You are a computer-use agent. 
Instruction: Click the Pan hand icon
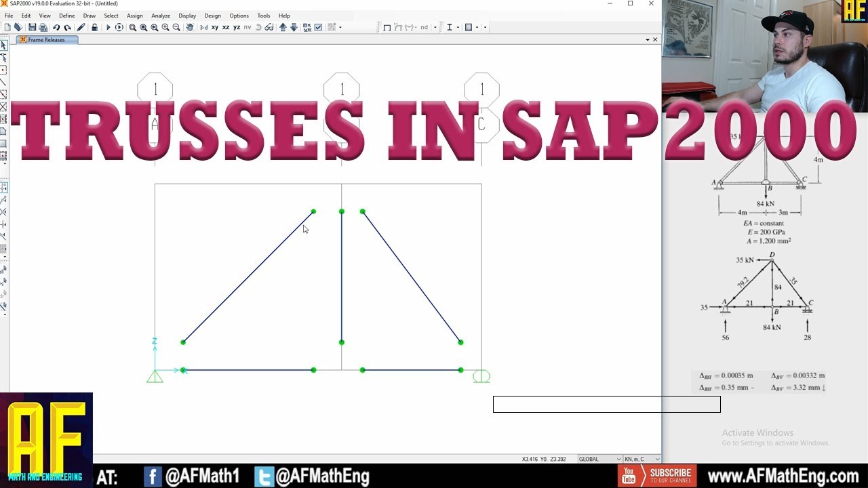coord(190,27)
